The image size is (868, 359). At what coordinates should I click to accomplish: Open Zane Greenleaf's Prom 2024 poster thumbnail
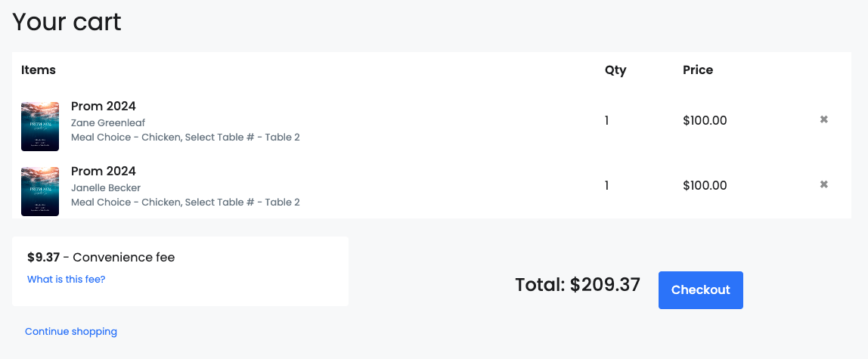[x=40, y=126]
